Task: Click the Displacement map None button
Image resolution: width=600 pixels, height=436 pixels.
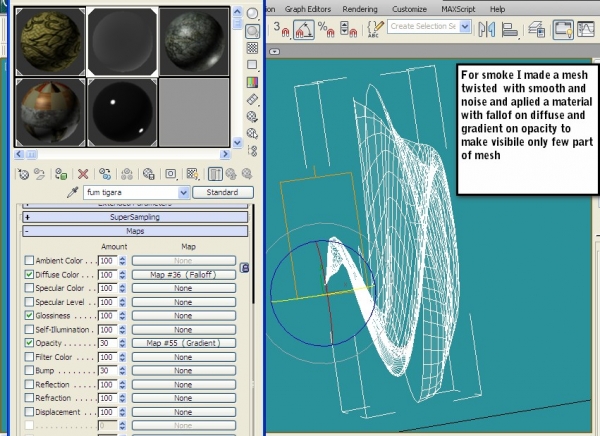Action: click(x=183, y=412)
